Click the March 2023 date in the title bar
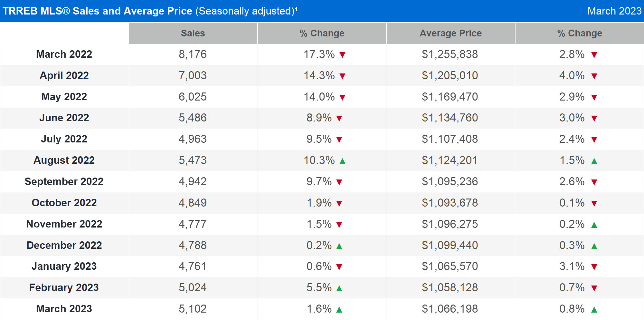Screen dimensions: 644x320 pyautogui.click(x=614, y=11)
